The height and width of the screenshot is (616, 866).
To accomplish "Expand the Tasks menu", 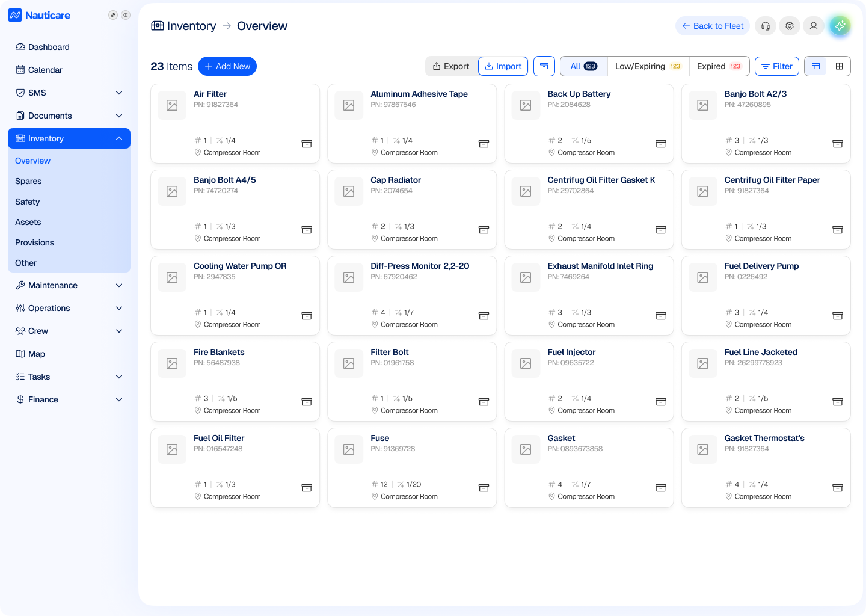I will pyautogui.click(x=119, y=377).
